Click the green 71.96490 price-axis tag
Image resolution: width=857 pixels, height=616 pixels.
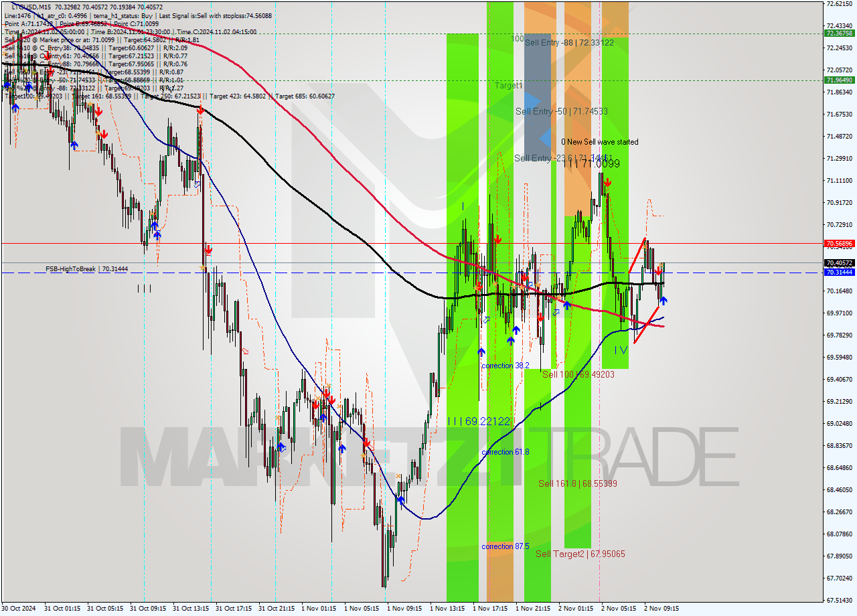(839, 80)
